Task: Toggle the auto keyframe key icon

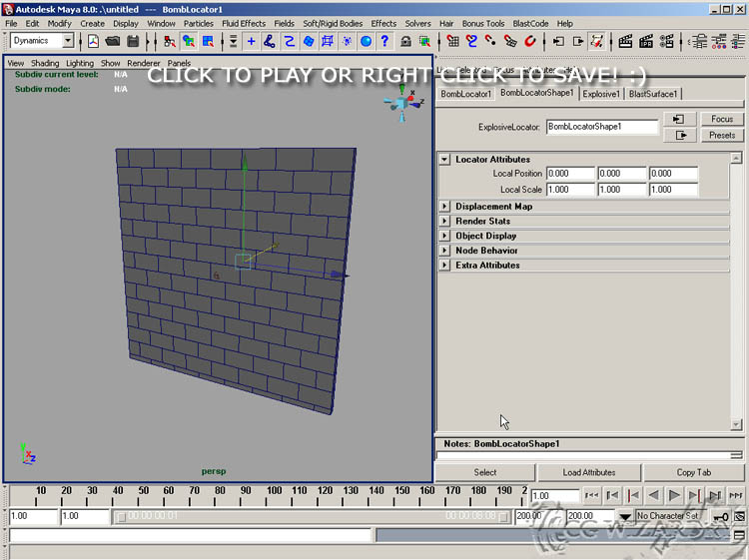Action: [x=720, y=517]
